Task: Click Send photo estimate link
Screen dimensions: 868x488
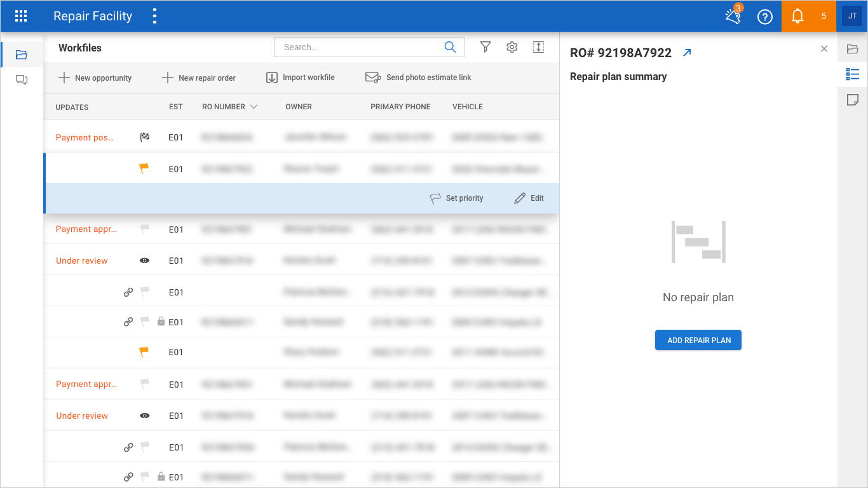Action: pyautogui.click(x=418, y=78)
